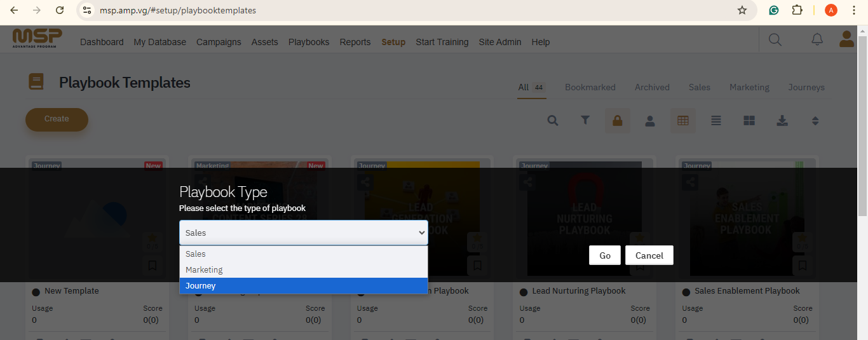
Task: Click the templates search icon
Action: click(x=553, y=121)
